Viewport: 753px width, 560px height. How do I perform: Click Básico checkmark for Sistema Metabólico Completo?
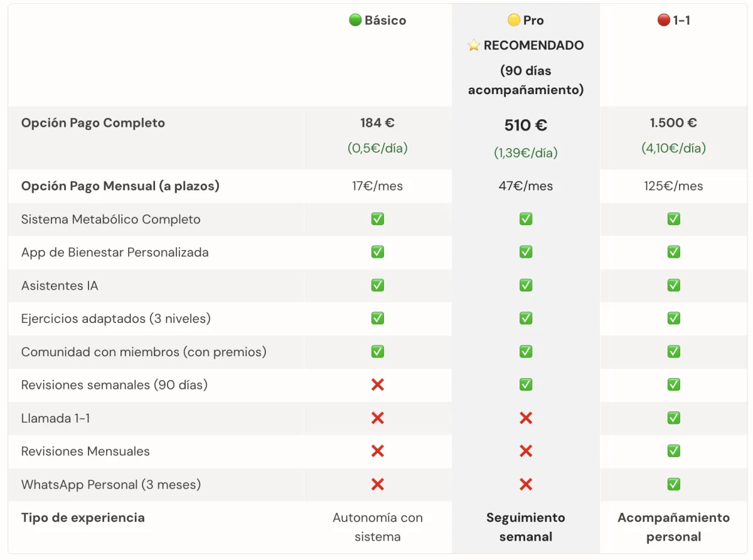[x=377, y=219]
